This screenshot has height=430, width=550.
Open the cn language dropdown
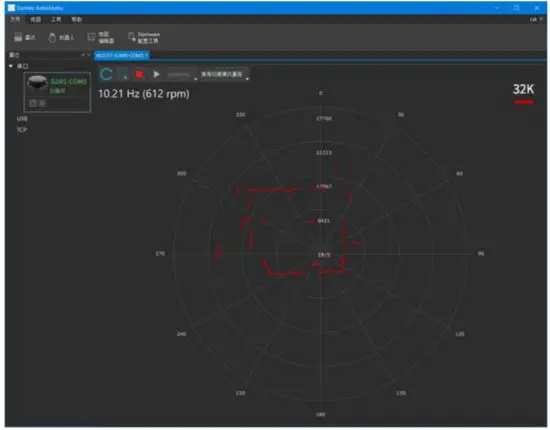536,20
